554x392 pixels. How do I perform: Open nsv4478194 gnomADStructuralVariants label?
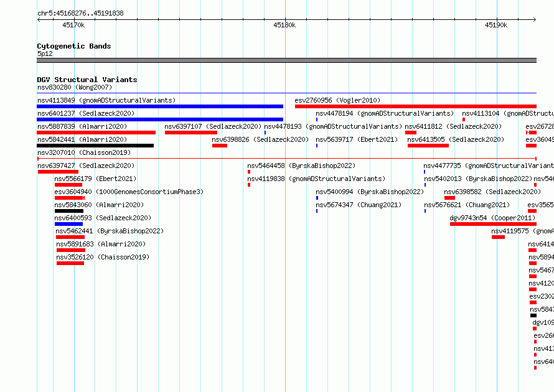(385, 113)
